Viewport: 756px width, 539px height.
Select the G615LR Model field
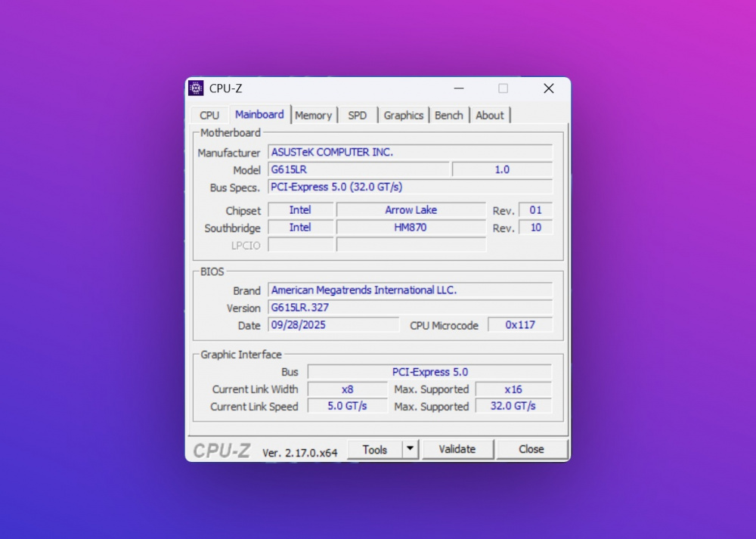coord(358,170)
